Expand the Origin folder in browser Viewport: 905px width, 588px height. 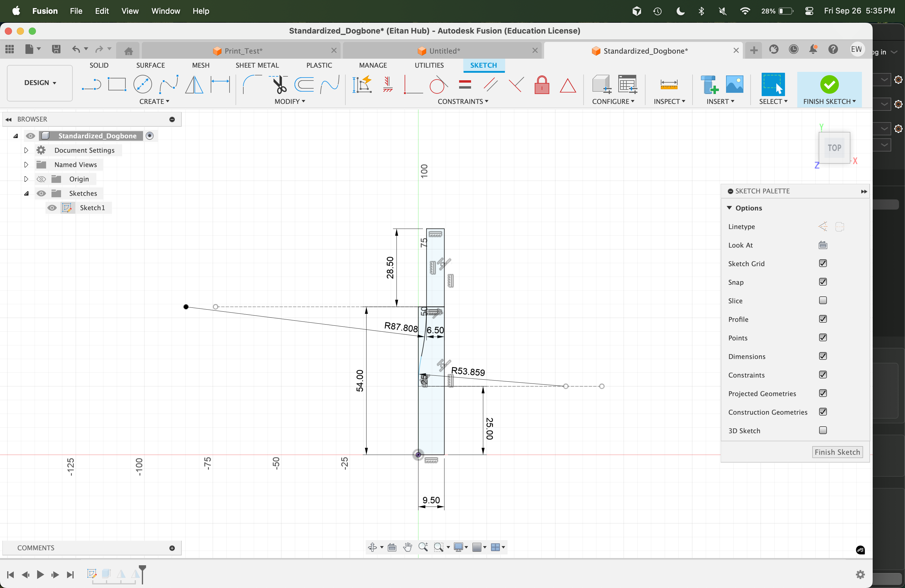pyautogui.click(x=26, y=179)
